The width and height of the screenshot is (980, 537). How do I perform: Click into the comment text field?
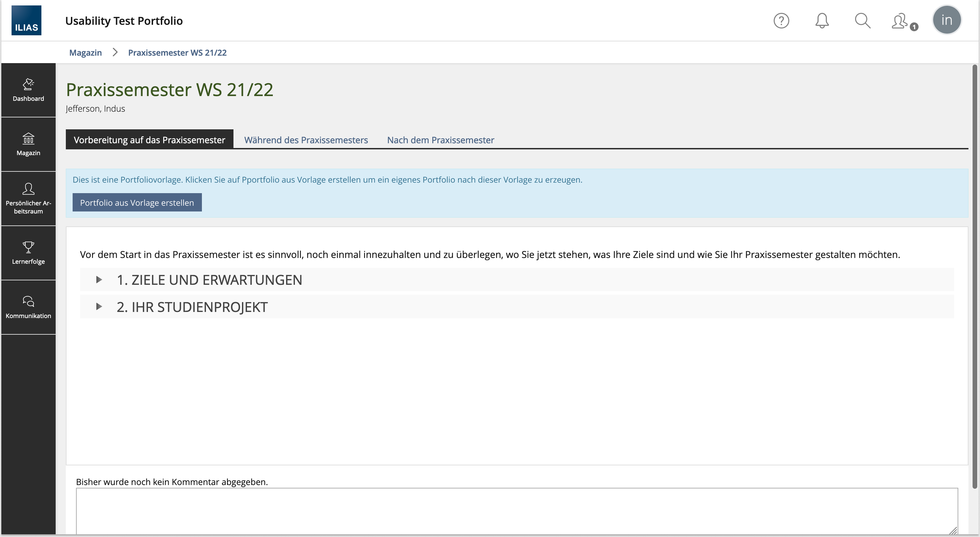click(x=516, y=510)
